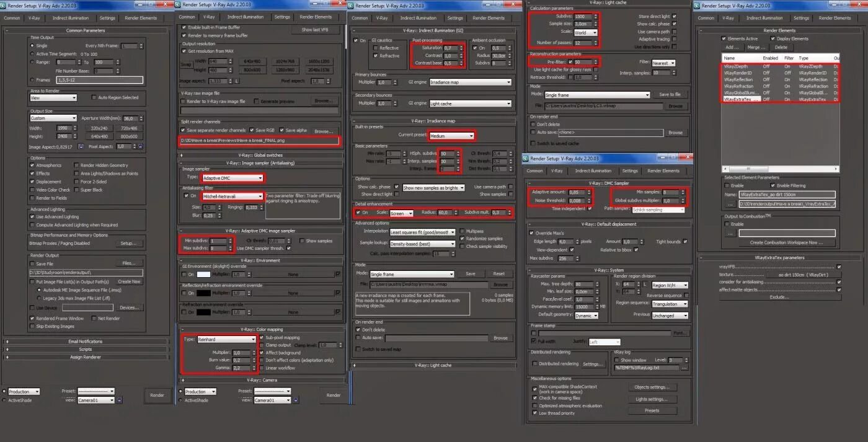This screenshot has height=442, width=868.
Task: Click the ellipsis button beside the VRayLog.txt path
Action: 684,368
